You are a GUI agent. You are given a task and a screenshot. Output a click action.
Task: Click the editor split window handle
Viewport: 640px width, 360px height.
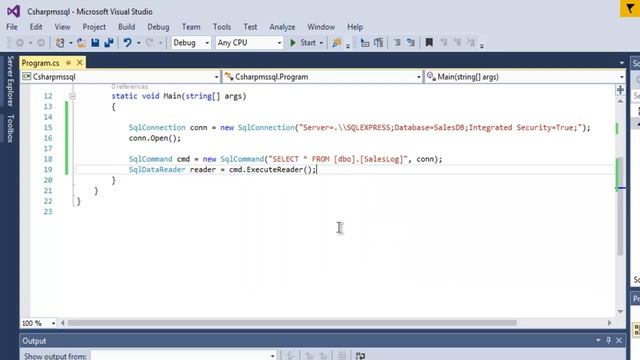(x=620, y=90)
